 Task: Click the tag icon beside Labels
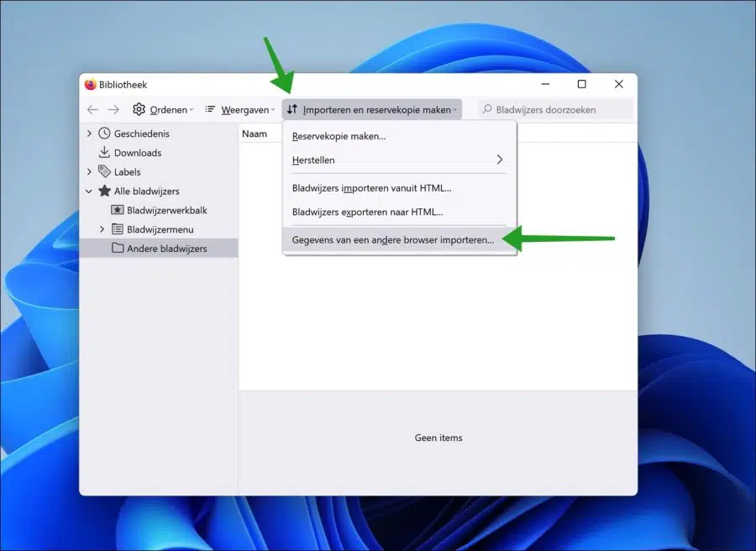click(x=104, y=171)
